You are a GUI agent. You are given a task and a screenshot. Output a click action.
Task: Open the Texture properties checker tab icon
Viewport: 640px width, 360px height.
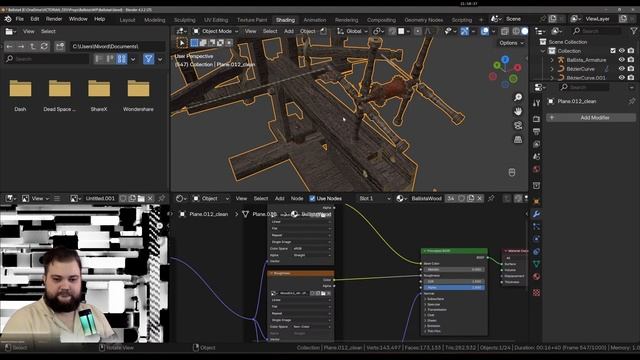click(x=536, y=292)
